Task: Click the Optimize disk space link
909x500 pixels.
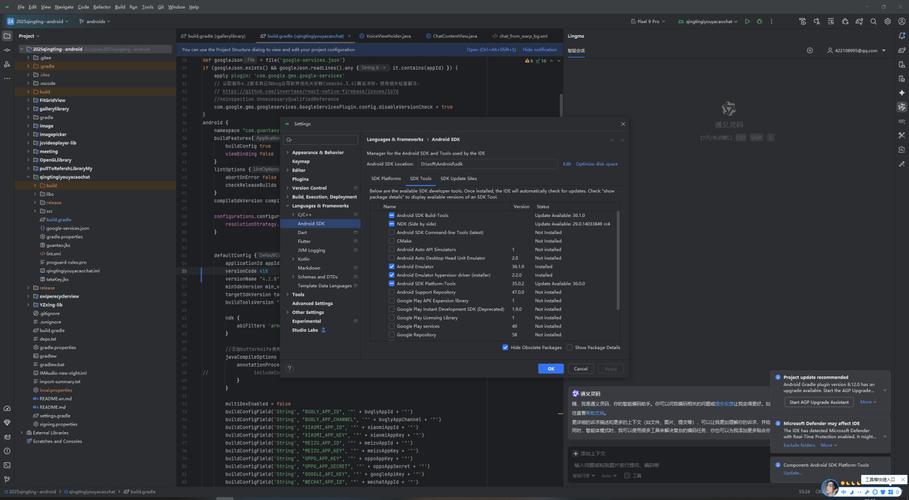Action: pos(596,164)
